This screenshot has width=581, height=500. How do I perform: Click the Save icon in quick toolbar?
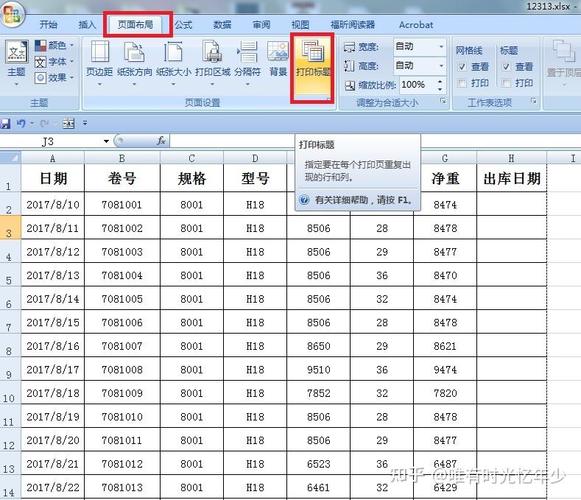click(5, 123)
